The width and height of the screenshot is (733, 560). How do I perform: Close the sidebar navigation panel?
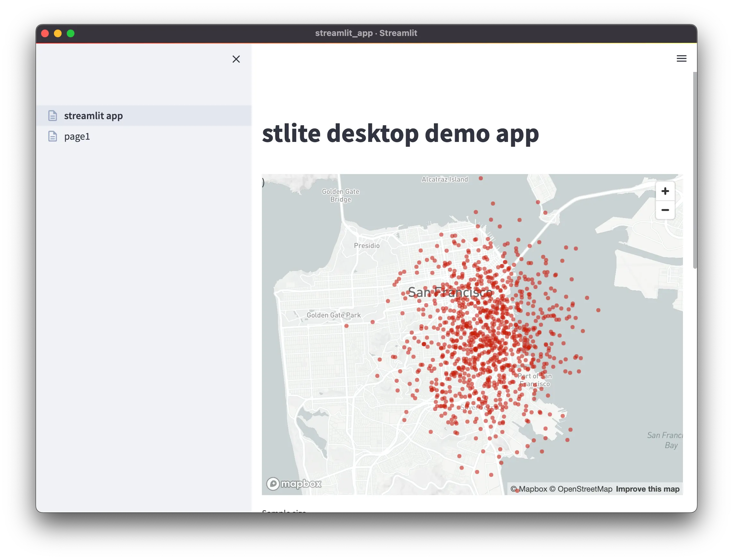tap(236, 59)
